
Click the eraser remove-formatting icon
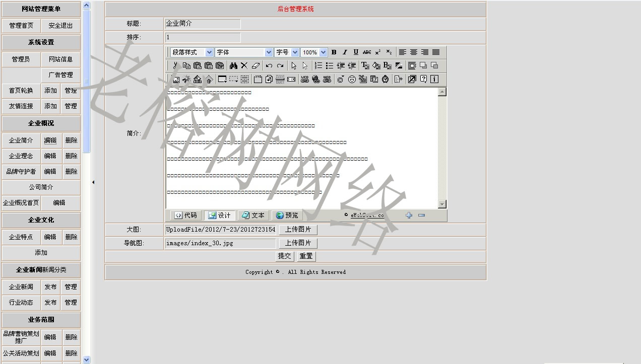[255, 65]
